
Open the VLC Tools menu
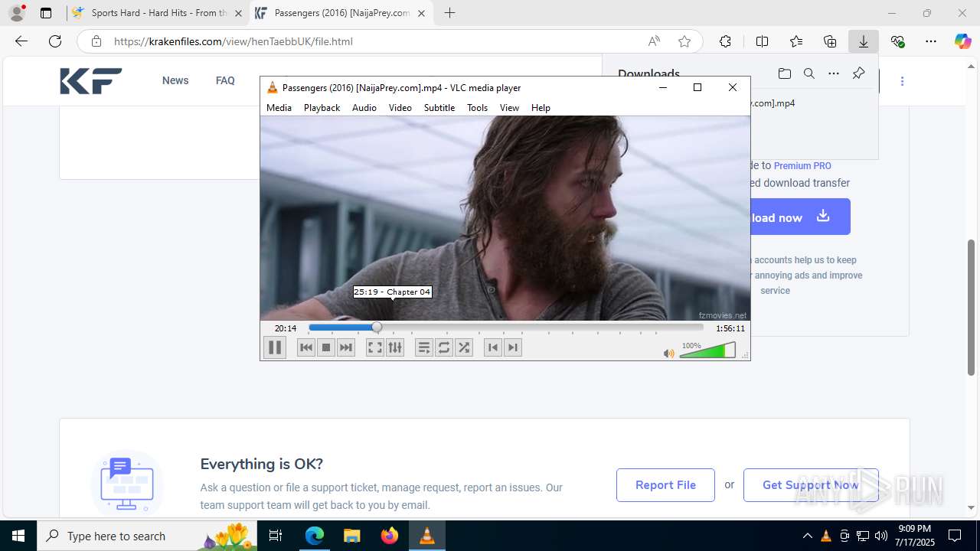(x=477, y=108)
